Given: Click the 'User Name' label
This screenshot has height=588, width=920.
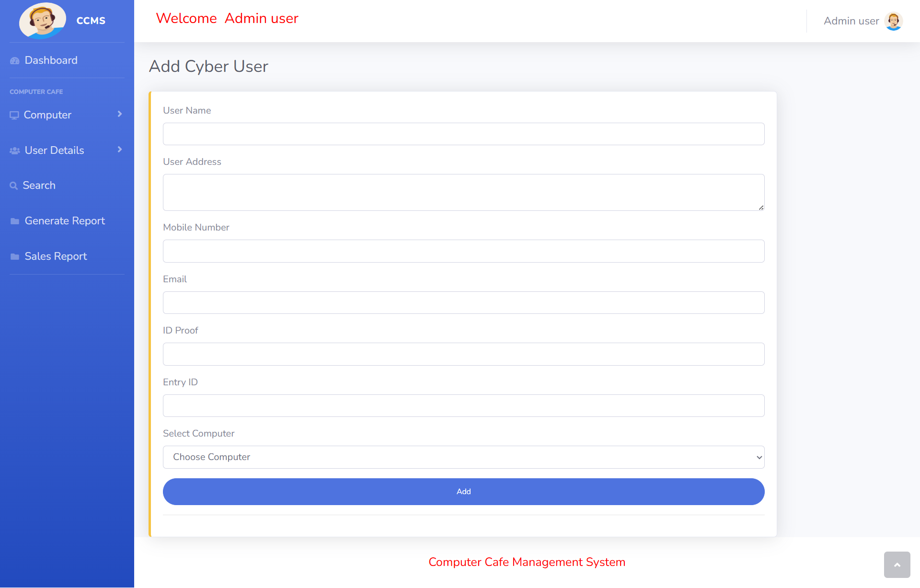Looking at the screenshot, I should (187, 110).
